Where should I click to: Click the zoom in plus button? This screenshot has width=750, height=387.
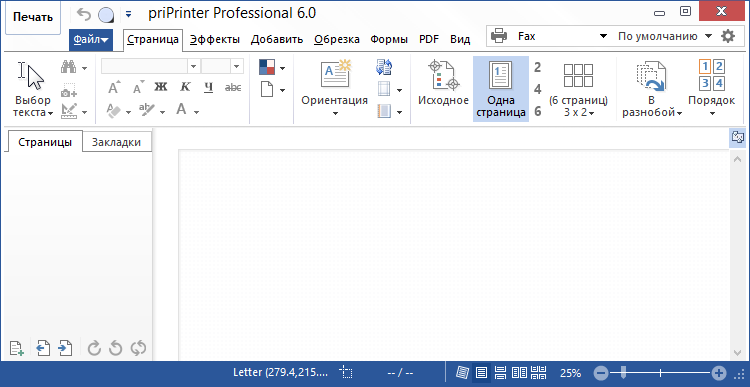click(718, 373)
